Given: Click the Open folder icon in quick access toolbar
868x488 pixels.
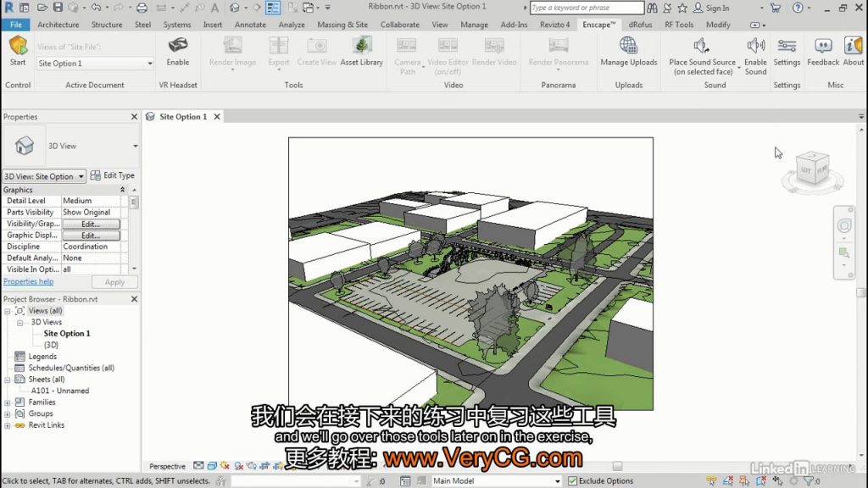Looking at the screenshot, I should (x=42, y=8).
